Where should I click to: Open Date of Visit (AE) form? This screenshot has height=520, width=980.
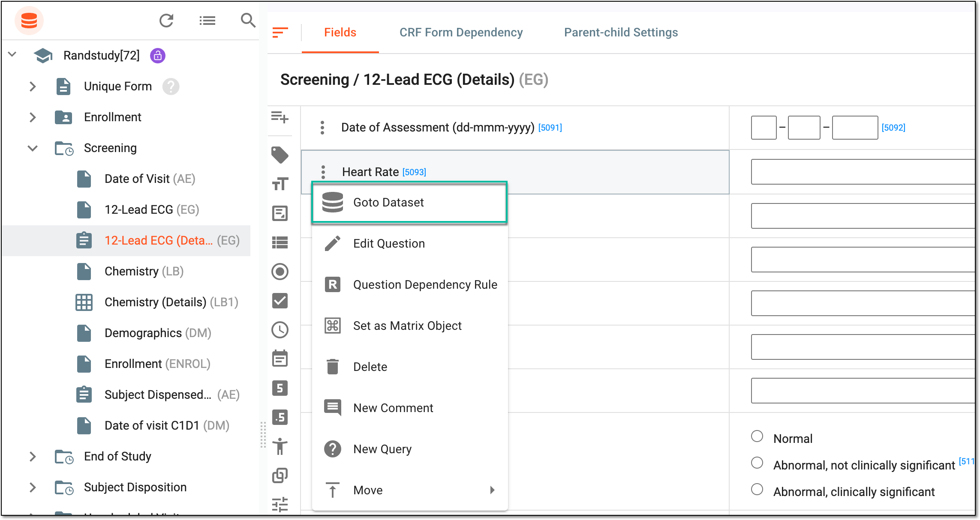click(150, 179)
